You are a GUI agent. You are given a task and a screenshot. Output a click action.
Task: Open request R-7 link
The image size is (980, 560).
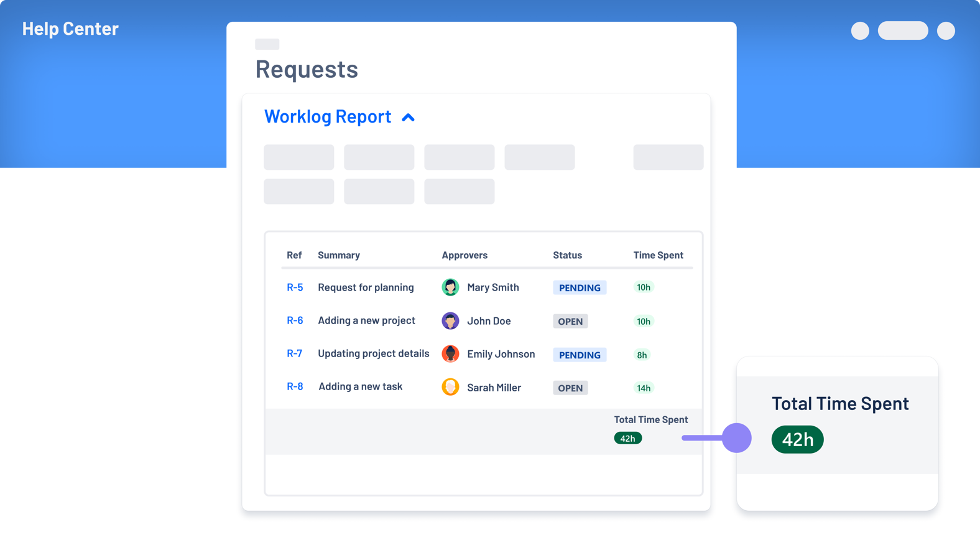point(295,353)
